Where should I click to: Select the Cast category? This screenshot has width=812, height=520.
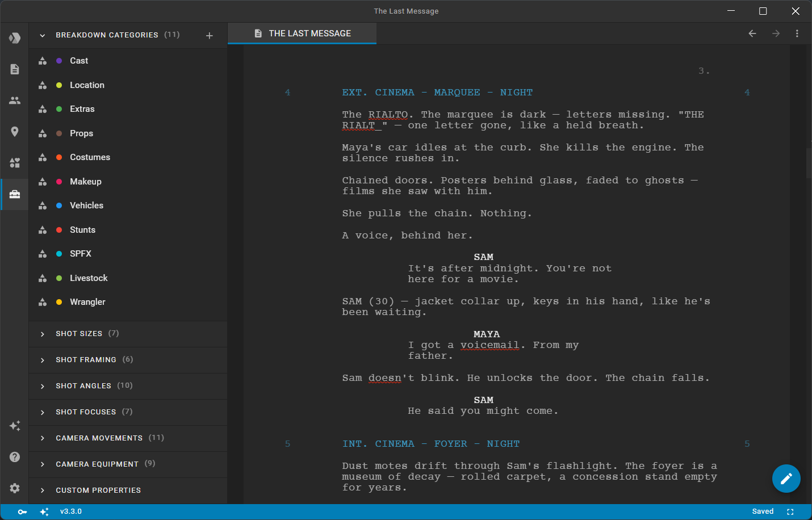coord(128,61)
